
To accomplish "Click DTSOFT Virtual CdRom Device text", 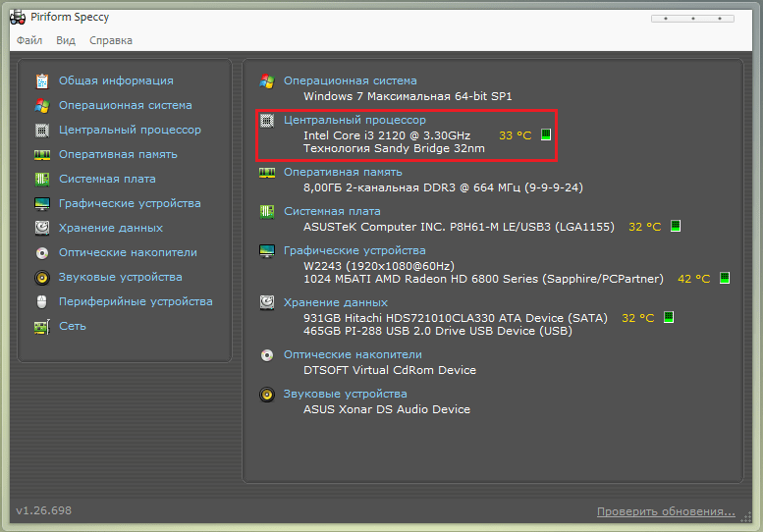I will pyautogui.click(x=390, y=370).
